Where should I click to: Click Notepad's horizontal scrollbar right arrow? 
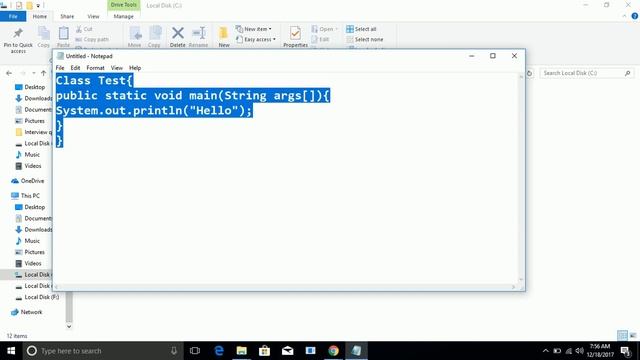[x=513, y=287]
